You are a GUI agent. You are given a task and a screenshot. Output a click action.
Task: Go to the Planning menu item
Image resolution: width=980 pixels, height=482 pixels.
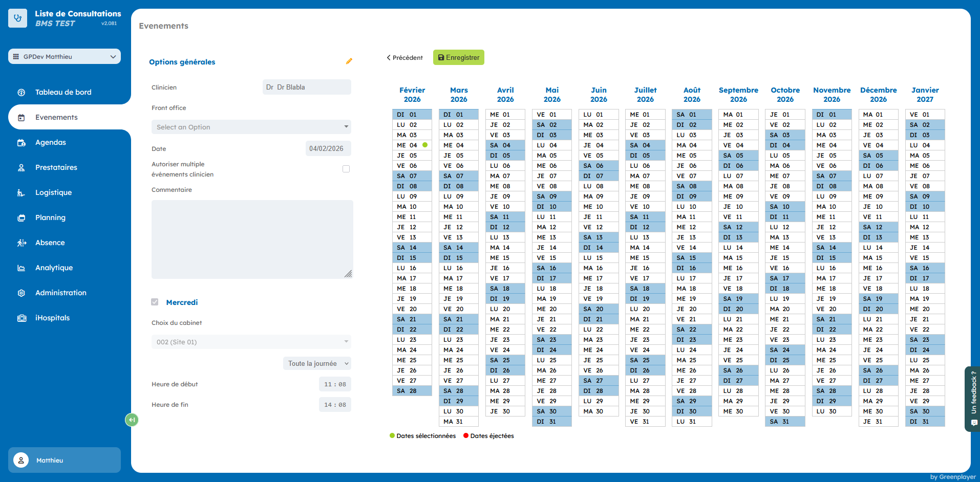(50, 218)
